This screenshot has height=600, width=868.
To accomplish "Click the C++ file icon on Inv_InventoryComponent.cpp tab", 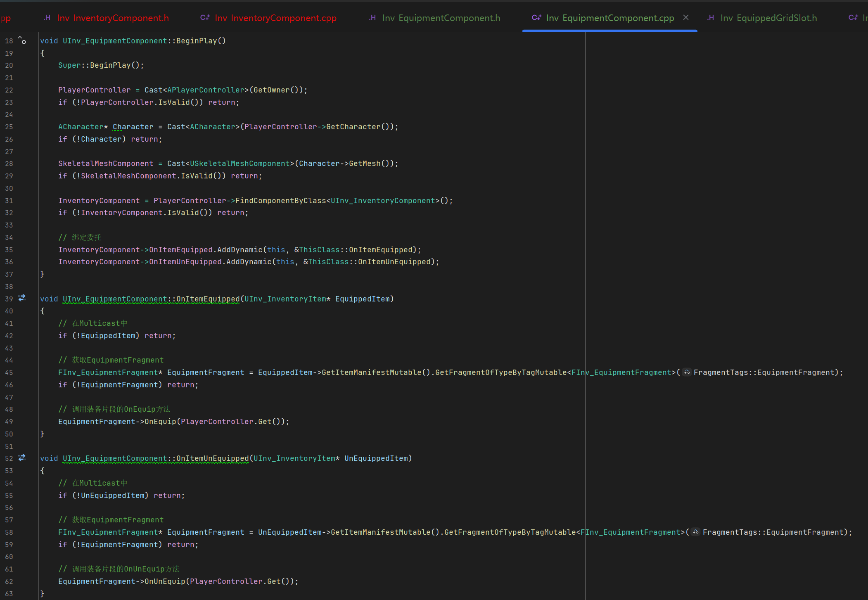I will coord(205,18).
